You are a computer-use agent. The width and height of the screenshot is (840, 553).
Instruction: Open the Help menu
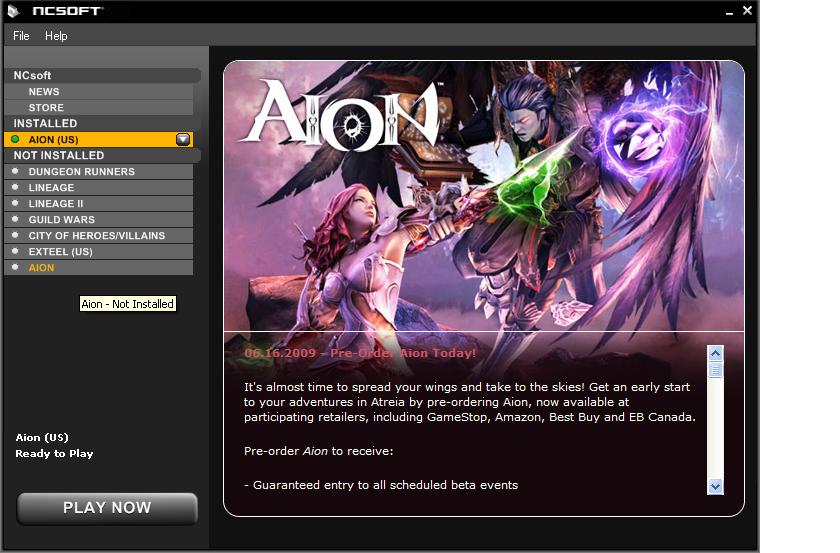56,36
